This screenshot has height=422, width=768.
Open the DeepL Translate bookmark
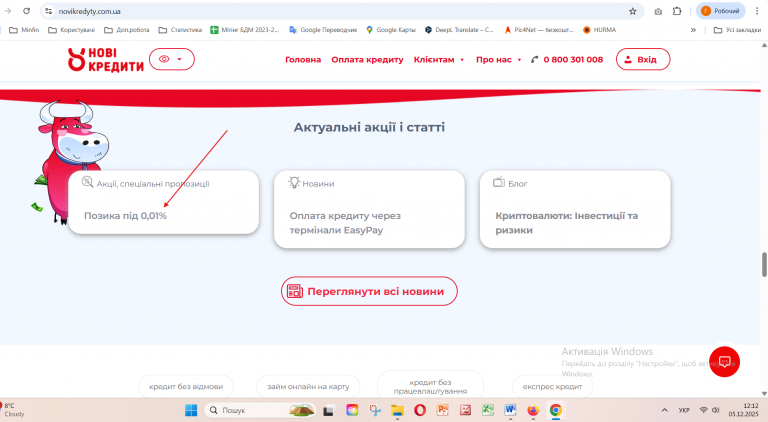pos(459,30)
